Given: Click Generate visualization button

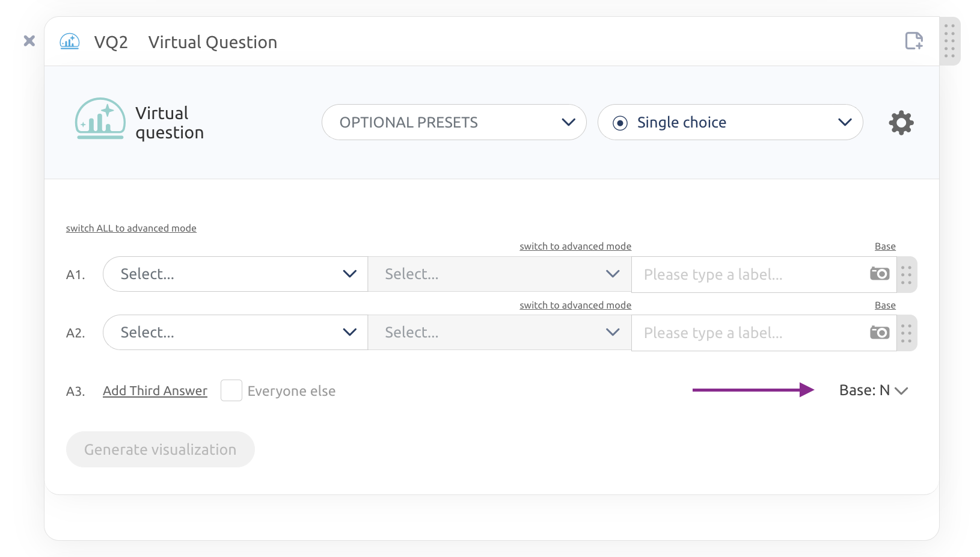Looking at the screenshot, I should coord(161,449).
